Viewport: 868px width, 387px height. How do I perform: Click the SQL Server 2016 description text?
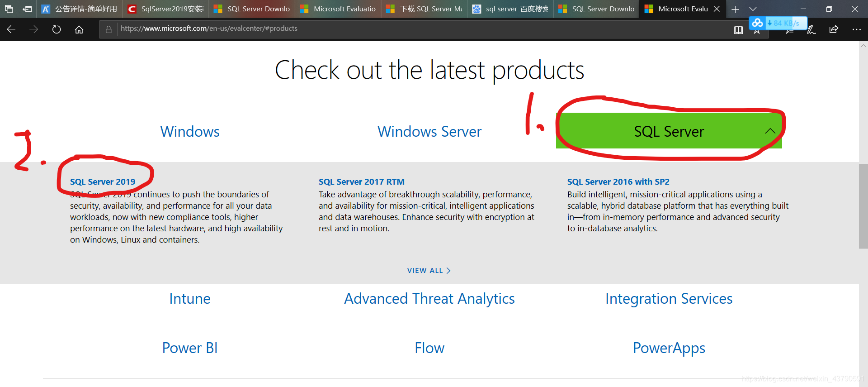(x=678, y=211)
